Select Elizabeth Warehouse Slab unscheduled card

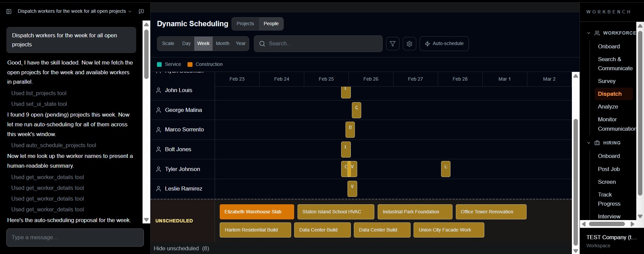click(x=257, y=212)
